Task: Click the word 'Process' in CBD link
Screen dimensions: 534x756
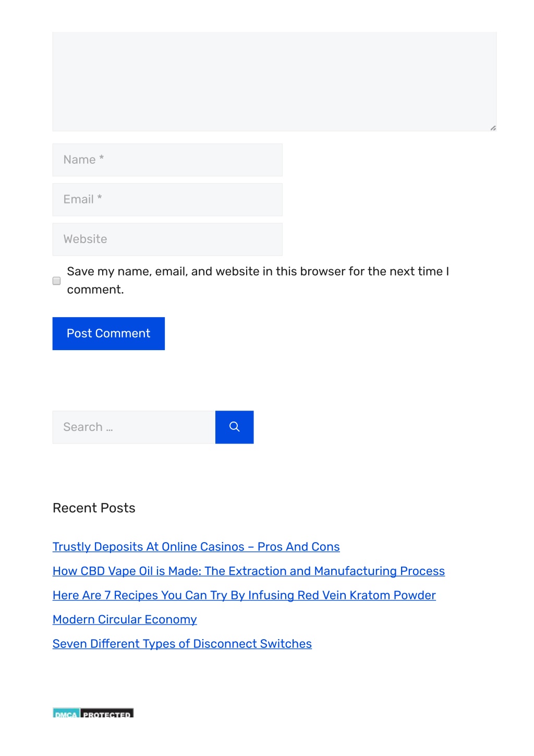Action: [x=422, y=571]
